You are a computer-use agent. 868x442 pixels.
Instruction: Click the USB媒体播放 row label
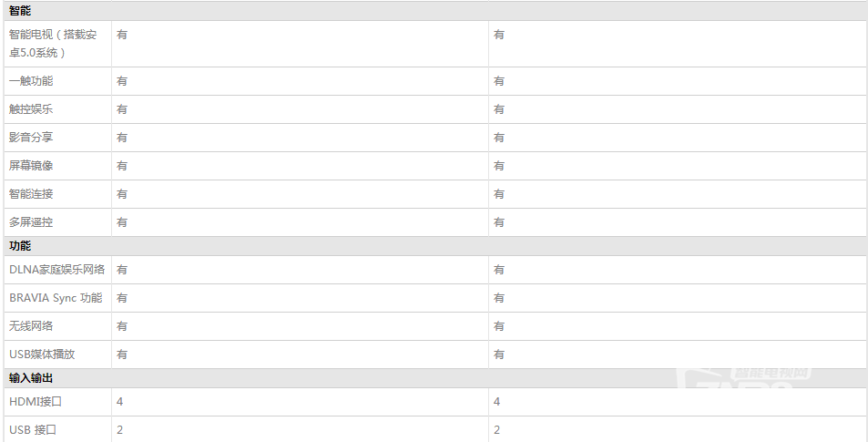pos(42,355)
